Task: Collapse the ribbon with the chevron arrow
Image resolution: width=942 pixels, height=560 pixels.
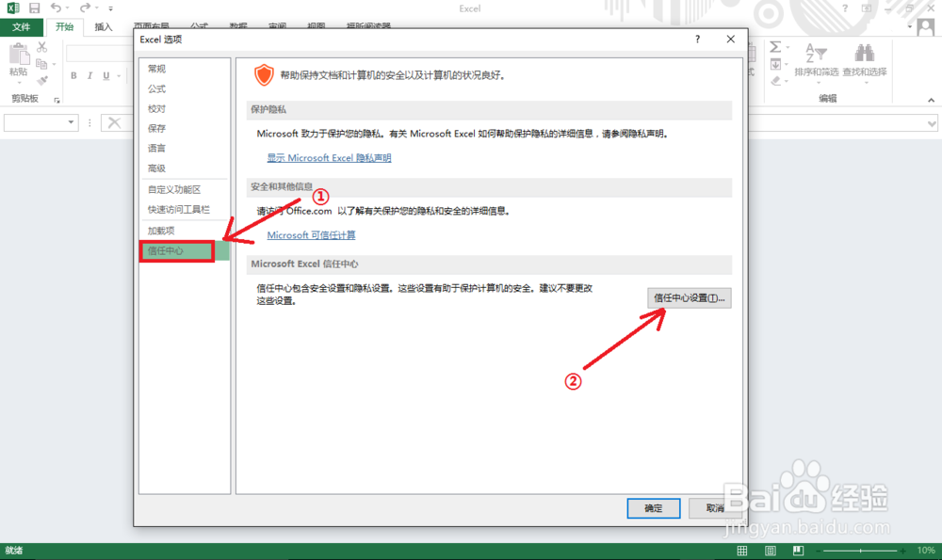Action: pyautogui.click(x=932, y=101)
